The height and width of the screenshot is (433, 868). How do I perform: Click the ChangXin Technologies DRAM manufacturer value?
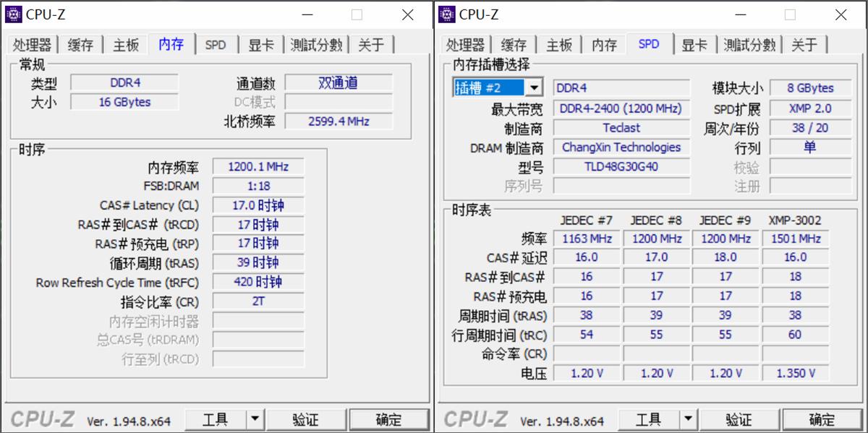[621, 147]
